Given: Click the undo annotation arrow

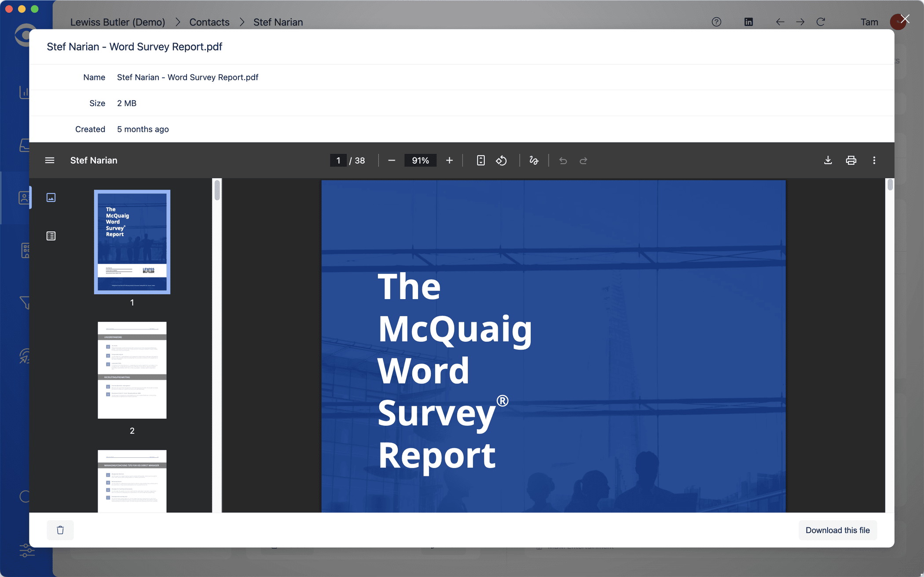Looking at the screenshot, I should (563, 161).
